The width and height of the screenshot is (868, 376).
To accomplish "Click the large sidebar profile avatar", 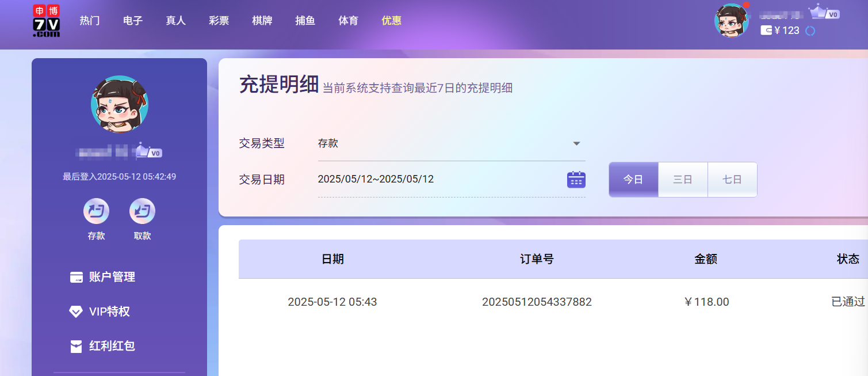I will tap(119, 104).
